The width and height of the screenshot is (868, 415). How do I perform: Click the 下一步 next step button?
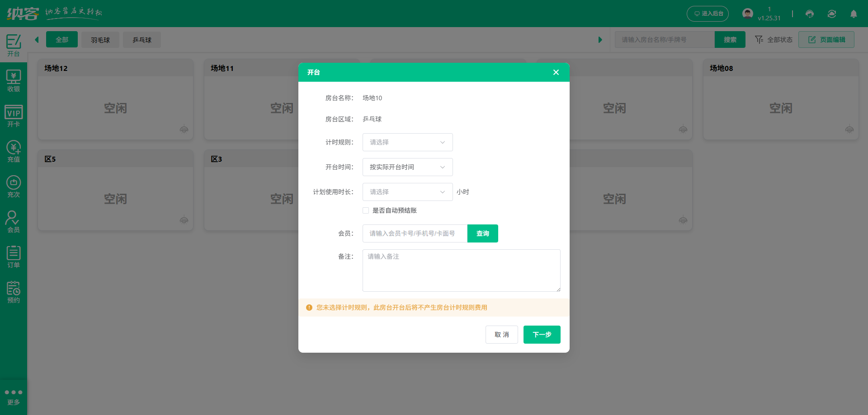pos(542,335)
